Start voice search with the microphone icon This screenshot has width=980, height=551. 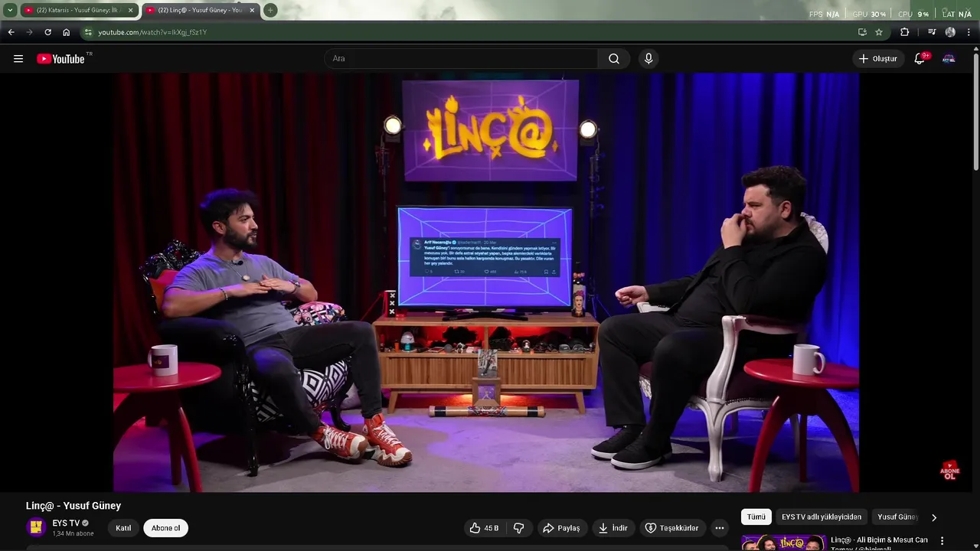point(648,59)
